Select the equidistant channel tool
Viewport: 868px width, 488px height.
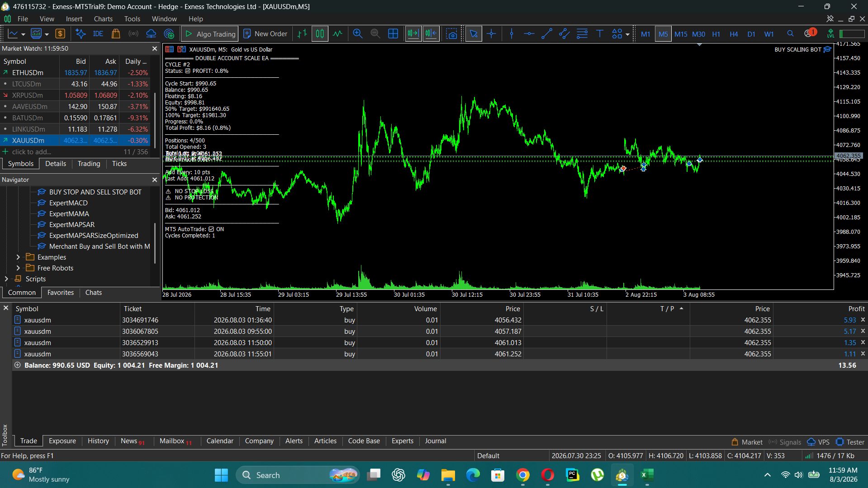click(x=564, y=34)
